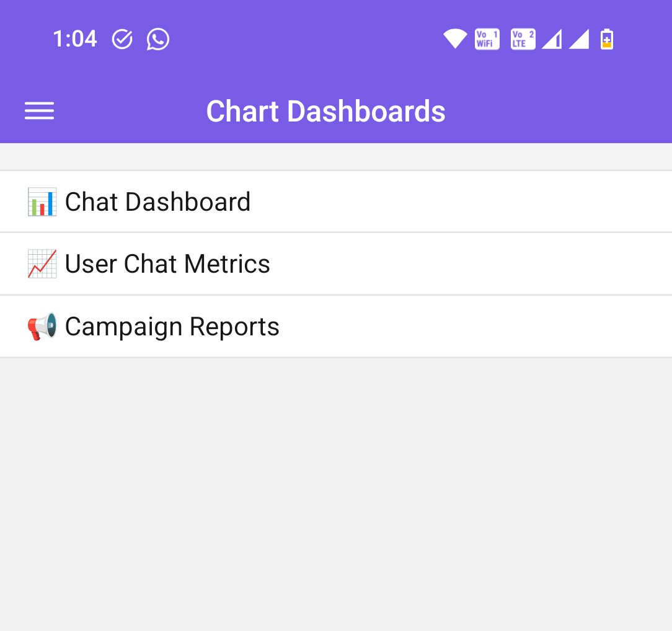Open the navigation drawer with the hamburger menu

point(39,111)
